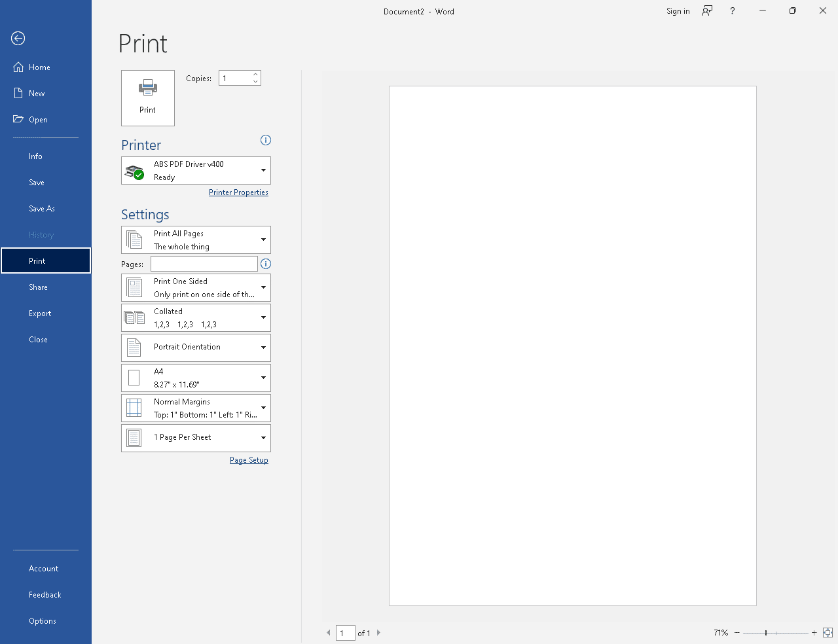
Task: Choose Save in the sidebar
Action: 46,183
